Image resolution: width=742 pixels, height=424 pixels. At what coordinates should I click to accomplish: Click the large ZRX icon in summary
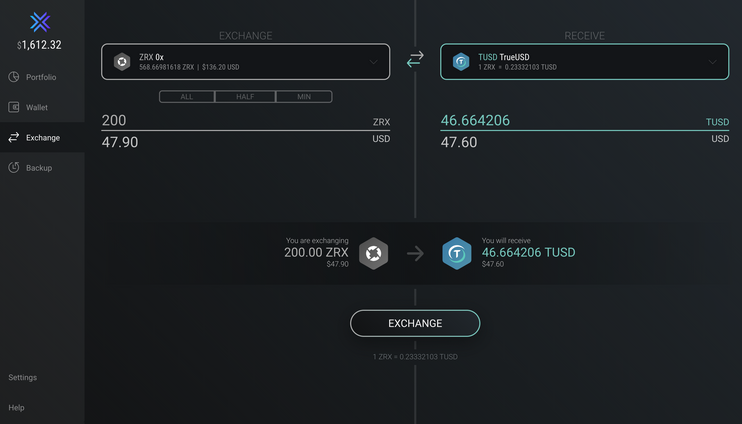tap(373, 253)
